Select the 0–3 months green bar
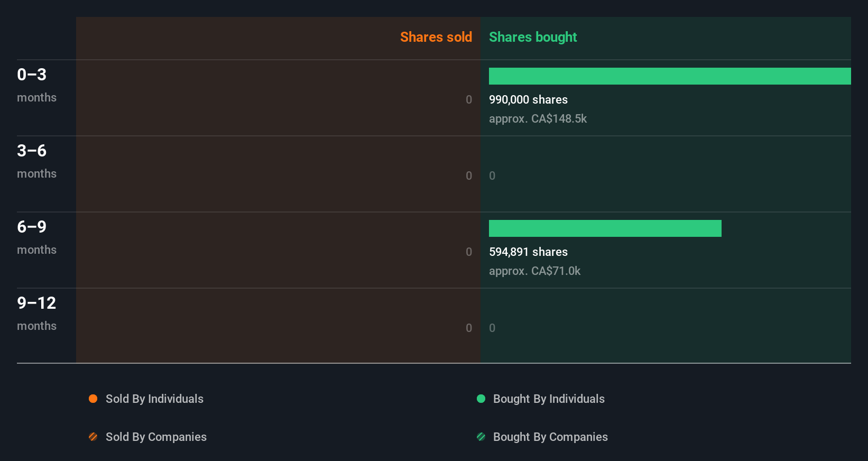Screen dimensions: 868x461 tap(670, 76)
